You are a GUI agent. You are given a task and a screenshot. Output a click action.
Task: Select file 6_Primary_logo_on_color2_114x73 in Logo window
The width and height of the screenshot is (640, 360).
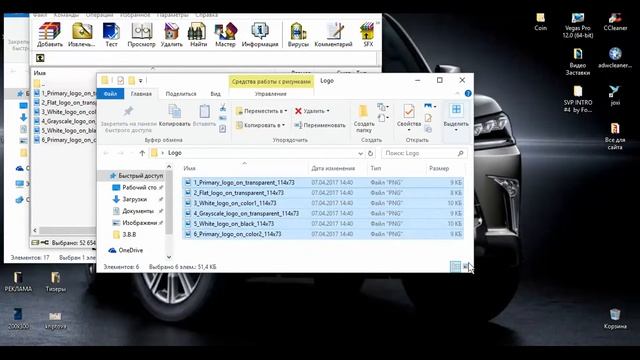(x=323, y=234)
